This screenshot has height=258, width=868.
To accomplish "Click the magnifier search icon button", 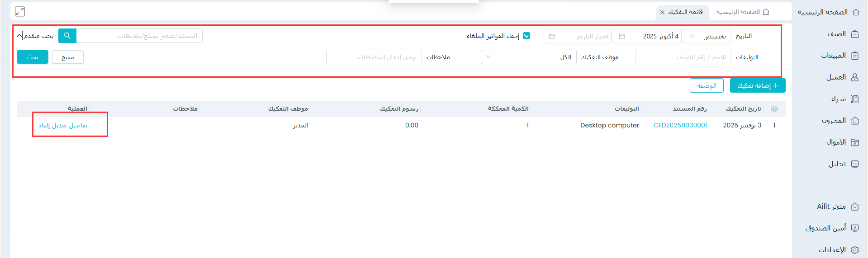I will (x=67, y=36).
